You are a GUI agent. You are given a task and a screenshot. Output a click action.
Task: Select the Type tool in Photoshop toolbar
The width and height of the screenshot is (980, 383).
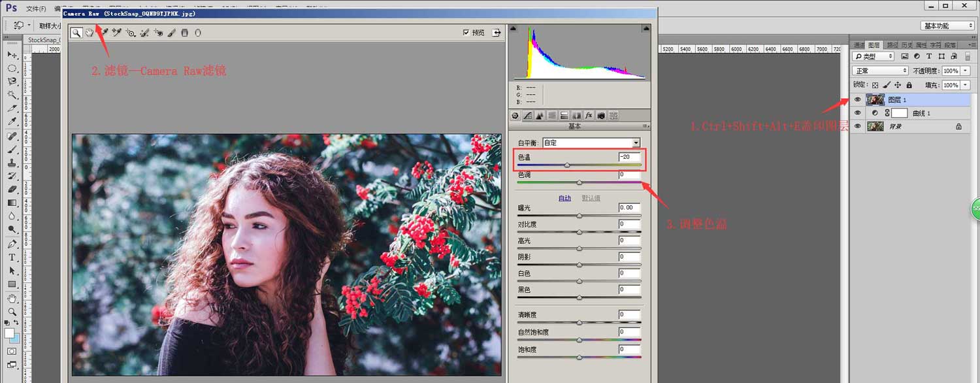tap(12, 258)
